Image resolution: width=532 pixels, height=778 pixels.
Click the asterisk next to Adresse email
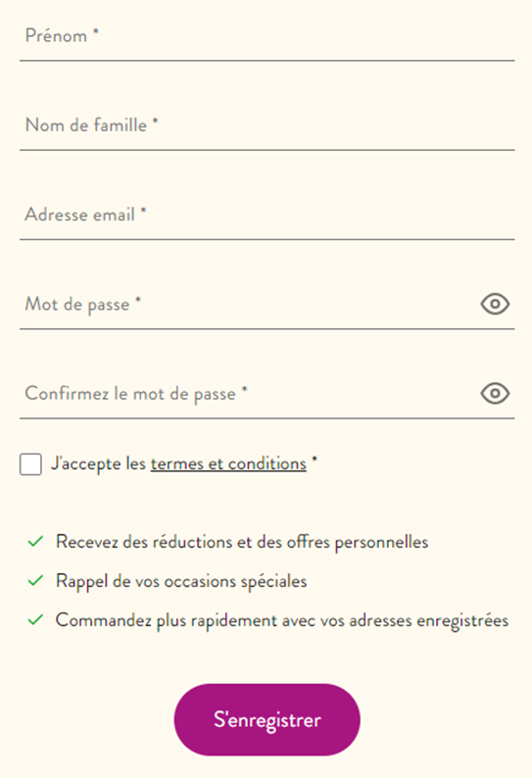point(143,211)
